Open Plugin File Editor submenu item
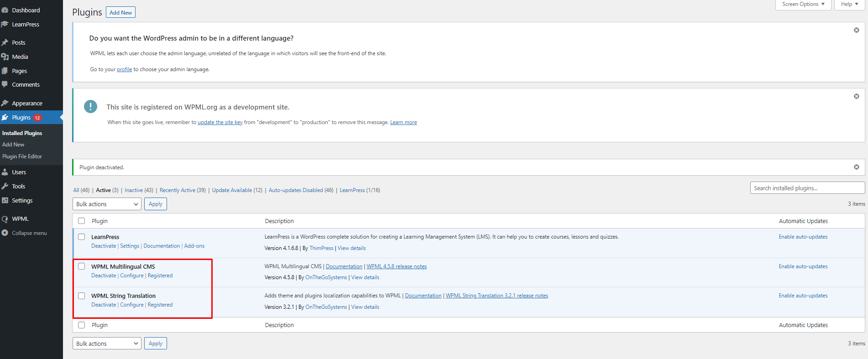Viewport: 868px width, 359px height. point(22,156)
